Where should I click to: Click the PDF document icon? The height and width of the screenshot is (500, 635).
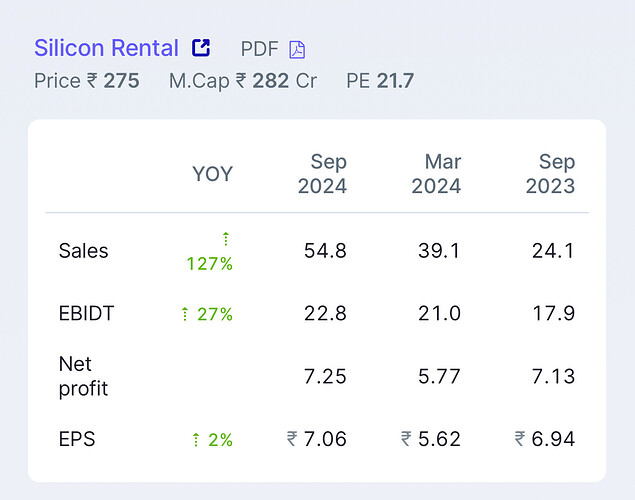click(x=297, y=49)
